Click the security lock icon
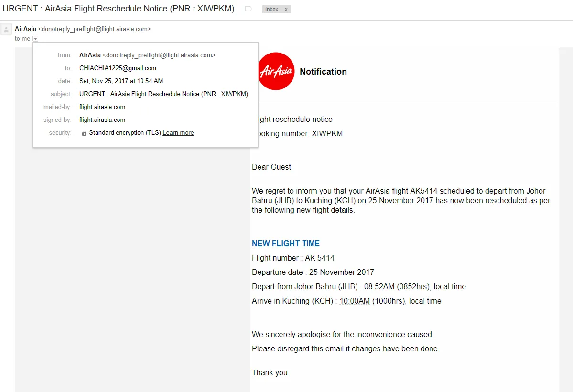 [x=84, y=133]
